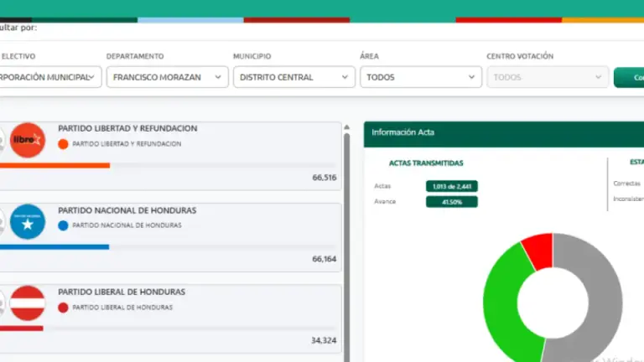Click the orange dot beside Partido Libertad y Refundacion

pyautogui.click(x=63, y=144)
